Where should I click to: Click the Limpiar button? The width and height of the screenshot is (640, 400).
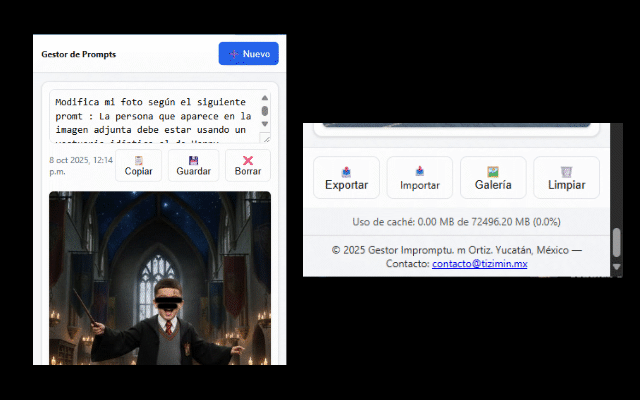tap(567, 178)
